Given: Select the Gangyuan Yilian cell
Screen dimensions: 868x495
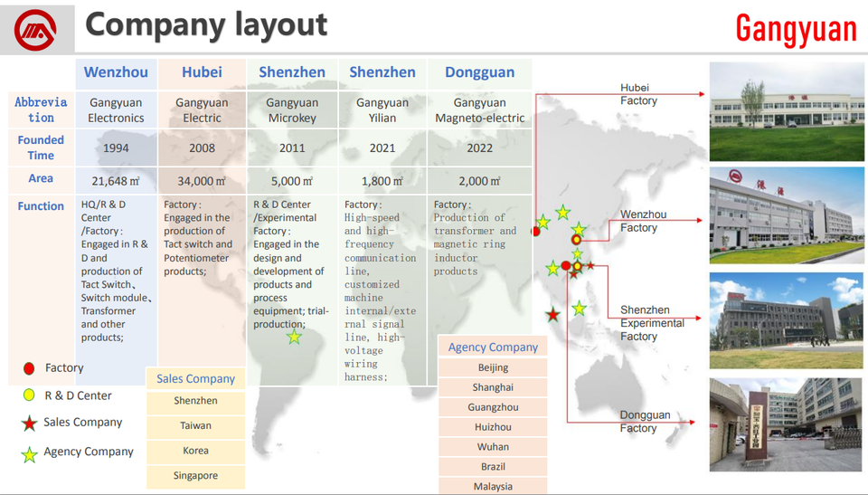Looking at the screenshot, I should click(382, 109).
